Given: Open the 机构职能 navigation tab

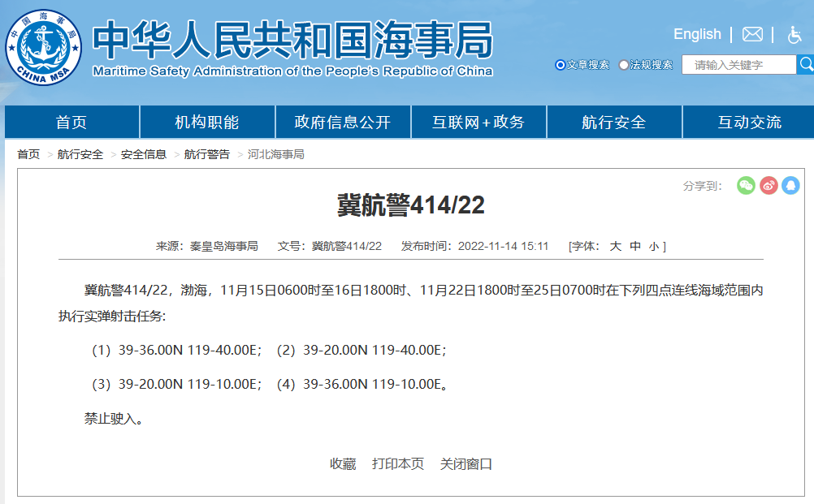Looking at the screenshot, I should [x=207, y=122].
